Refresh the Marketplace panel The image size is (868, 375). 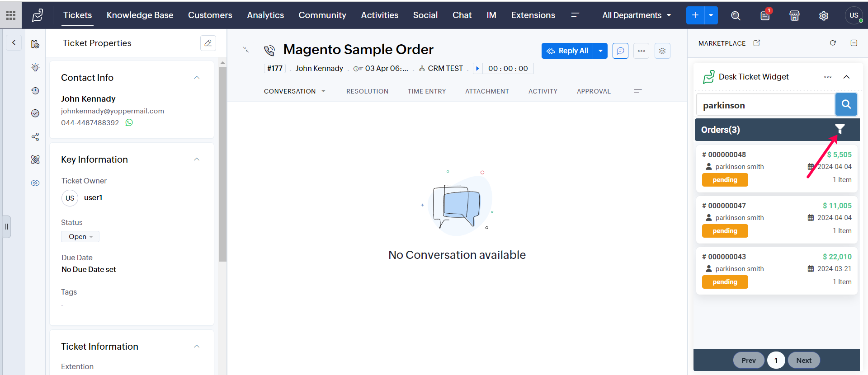[x=833, y=43]
